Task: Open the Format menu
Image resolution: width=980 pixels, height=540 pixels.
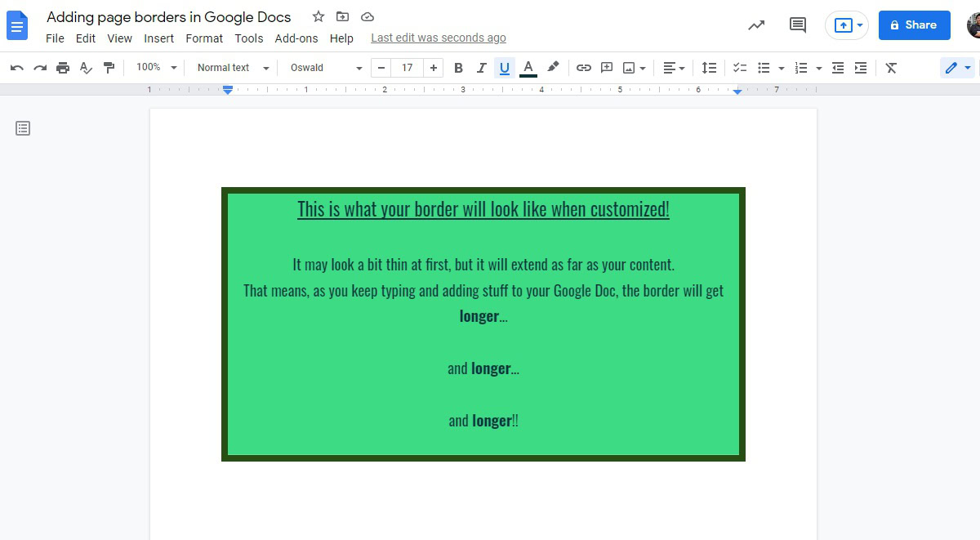Action: (x=204, y=38)
